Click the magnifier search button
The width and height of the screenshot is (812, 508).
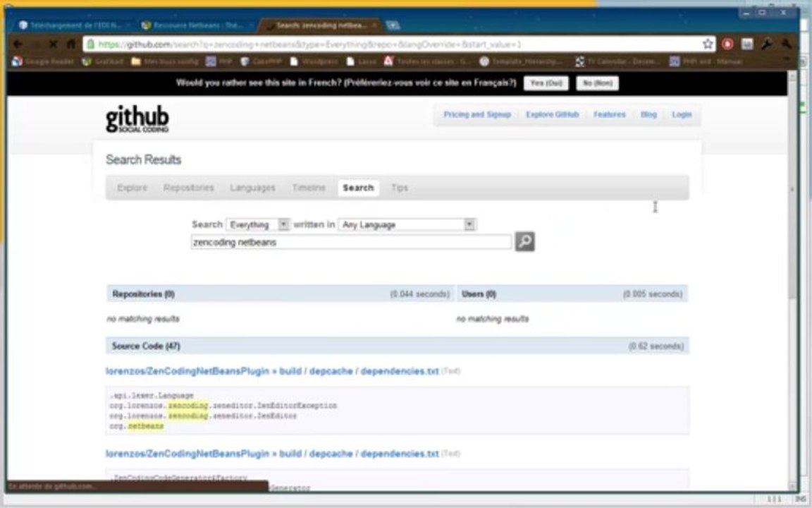(x=524, y=241)
